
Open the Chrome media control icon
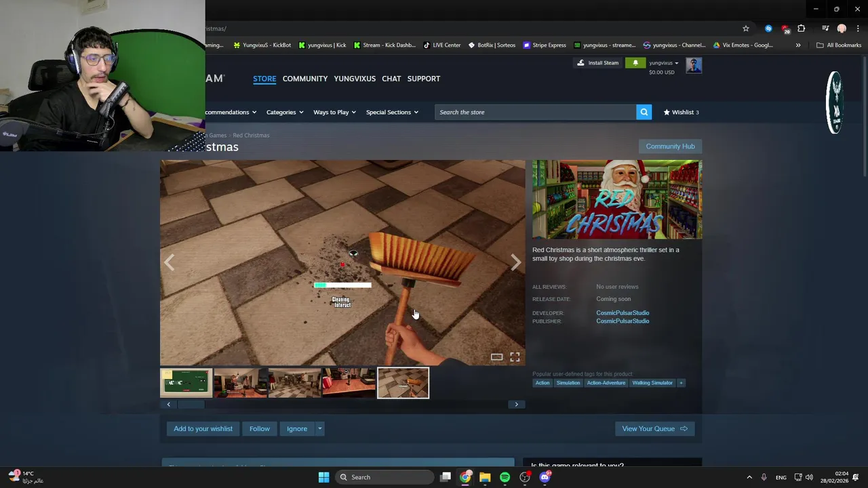tap(825, 28)
